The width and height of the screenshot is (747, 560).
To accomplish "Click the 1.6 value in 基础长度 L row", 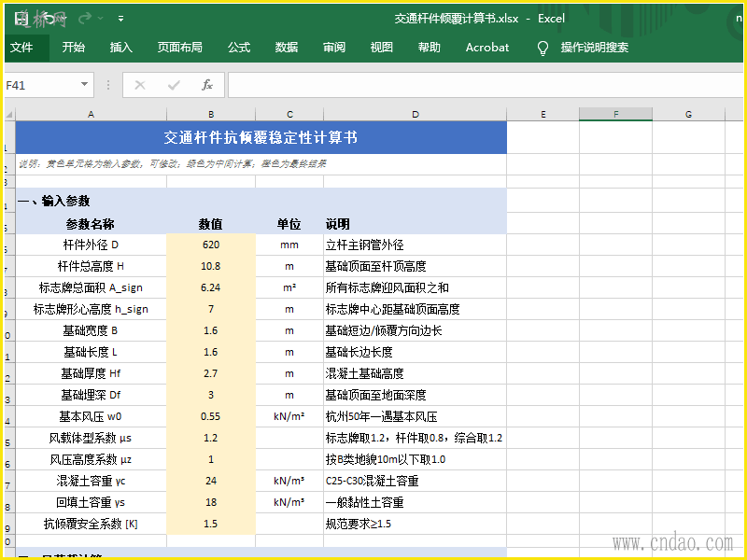I will 211,352.
